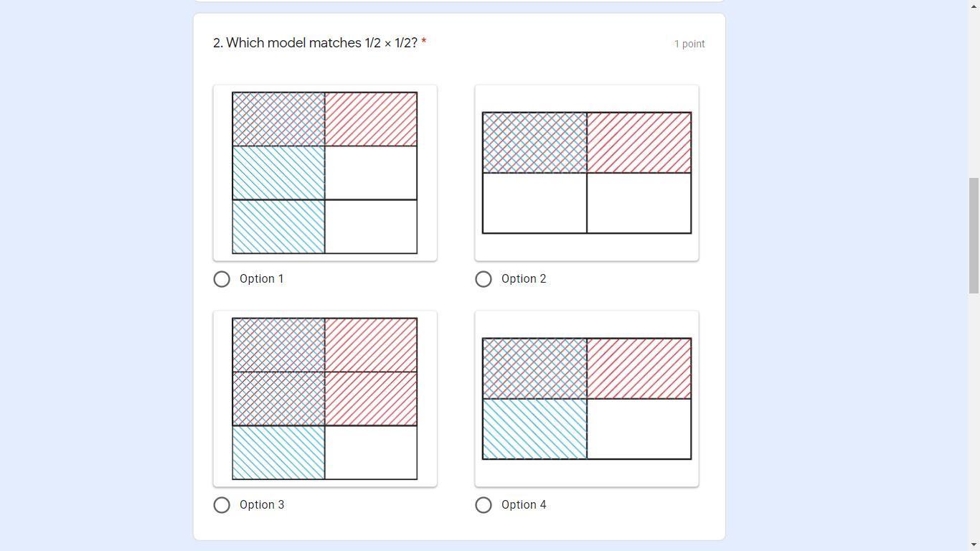The image size is (980, 551).
Task: Click the vertical scrollbar thumb
Action: [x=974, y=235]
